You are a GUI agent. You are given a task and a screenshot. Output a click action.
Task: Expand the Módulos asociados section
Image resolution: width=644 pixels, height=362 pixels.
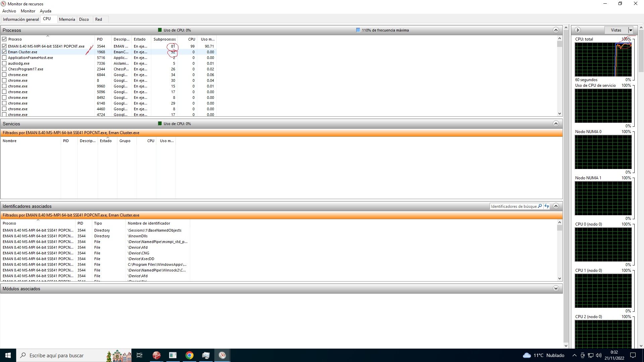click(556, 289)
